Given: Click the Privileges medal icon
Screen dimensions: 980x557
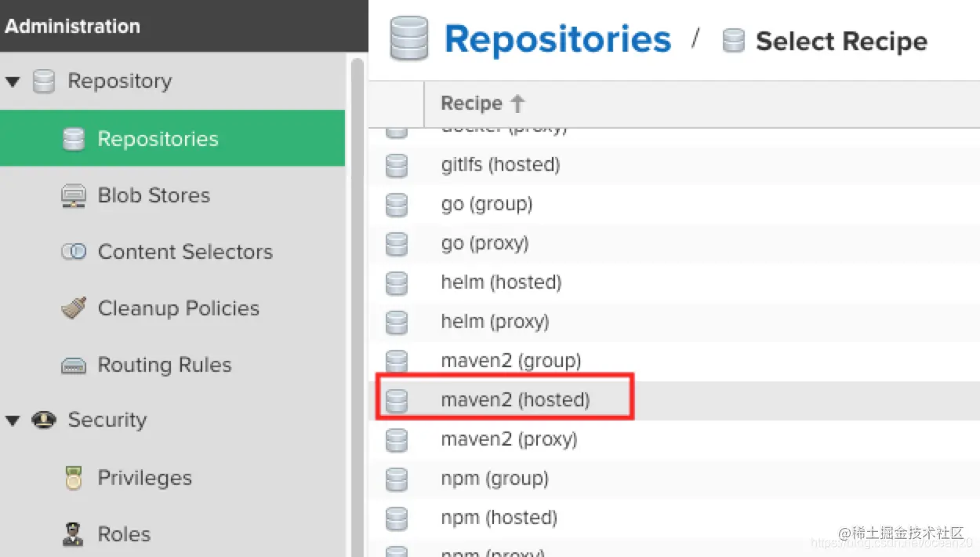Looking at the screenshot, I should point(73,478).
